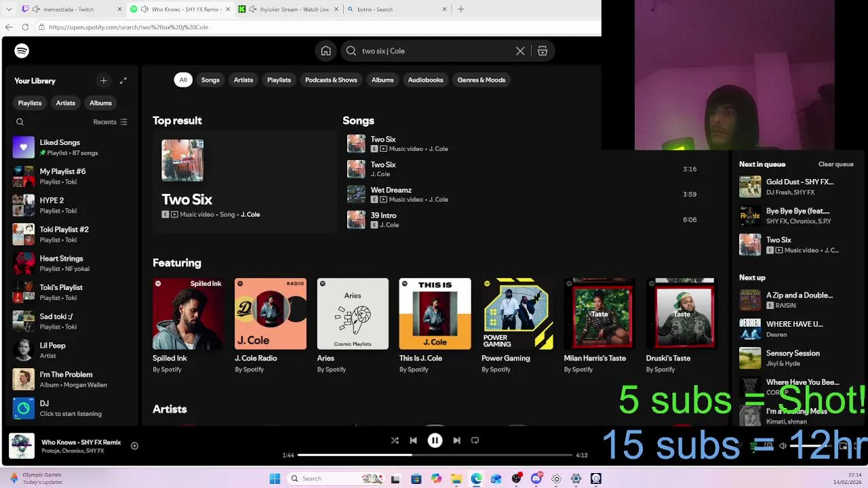This screenshot has width=868, height=488.
Task: Open Heart Strings playlist
Action: pos(71,263)
